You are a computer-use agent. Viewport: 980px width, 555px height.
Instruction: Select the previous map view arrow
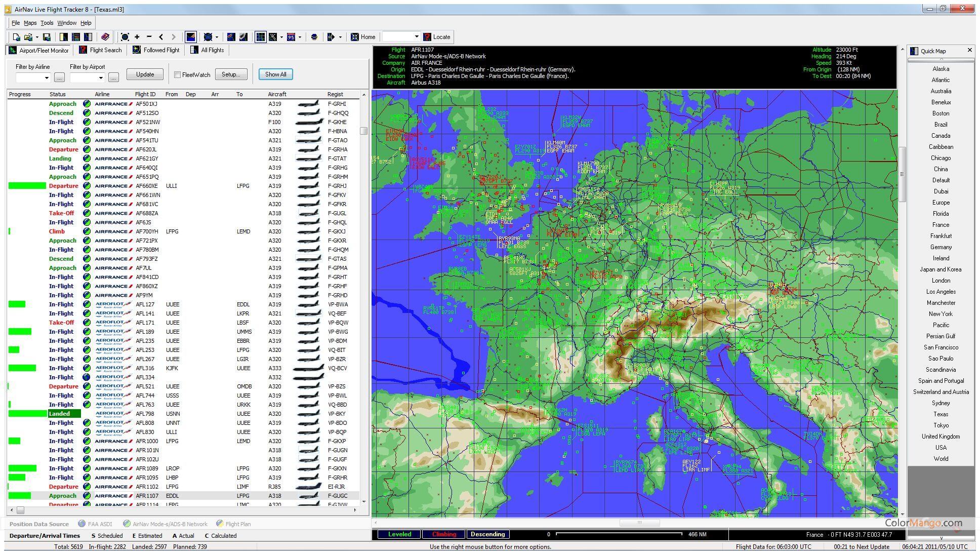161,36
